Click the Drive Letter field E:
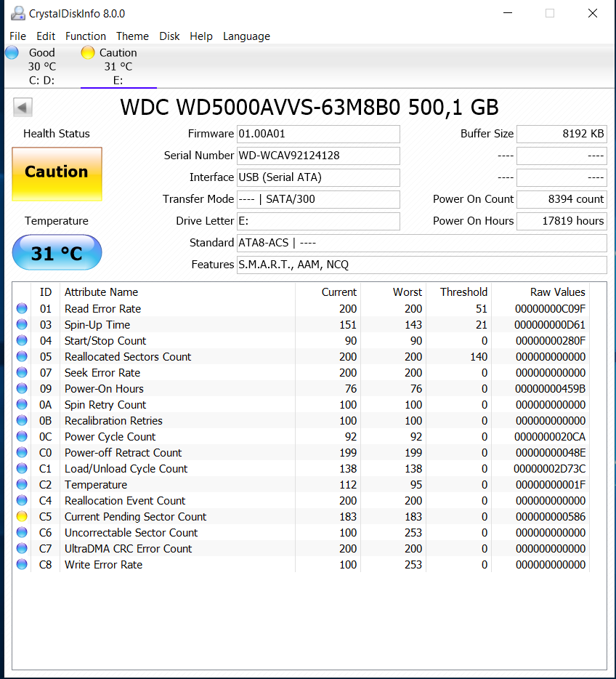Screen dimensions: 616x679 318,221
